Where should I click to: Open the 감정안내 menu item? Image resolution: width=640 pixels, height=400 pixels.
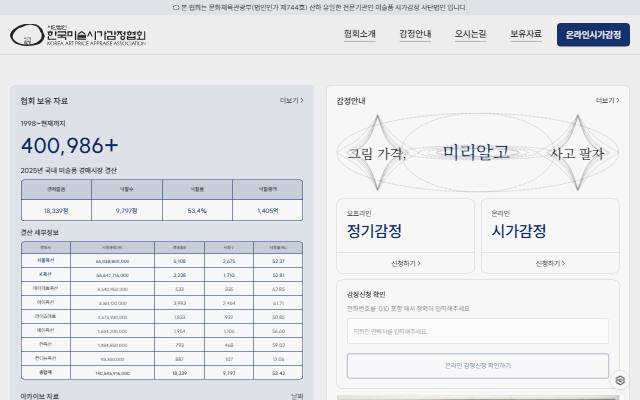coord(415,34)
